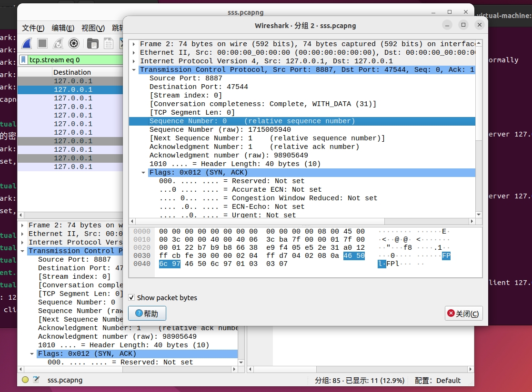Click the Destination column header

72,72
